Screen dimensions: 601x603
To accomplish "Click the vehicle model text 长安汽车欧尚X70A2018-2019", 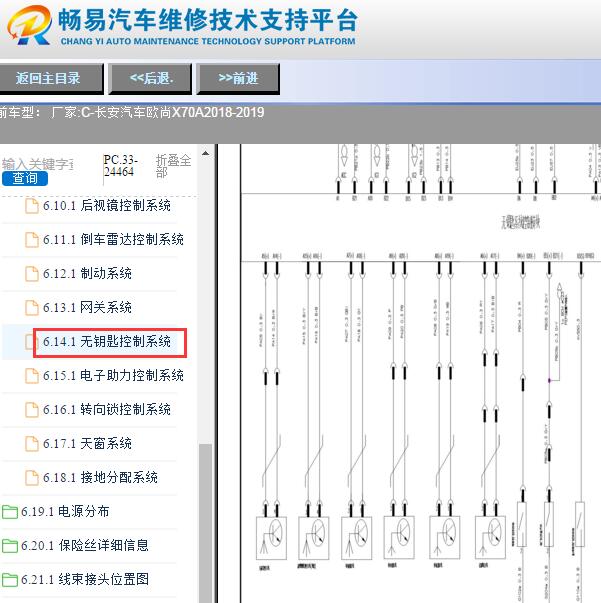I will pos(179,112).
